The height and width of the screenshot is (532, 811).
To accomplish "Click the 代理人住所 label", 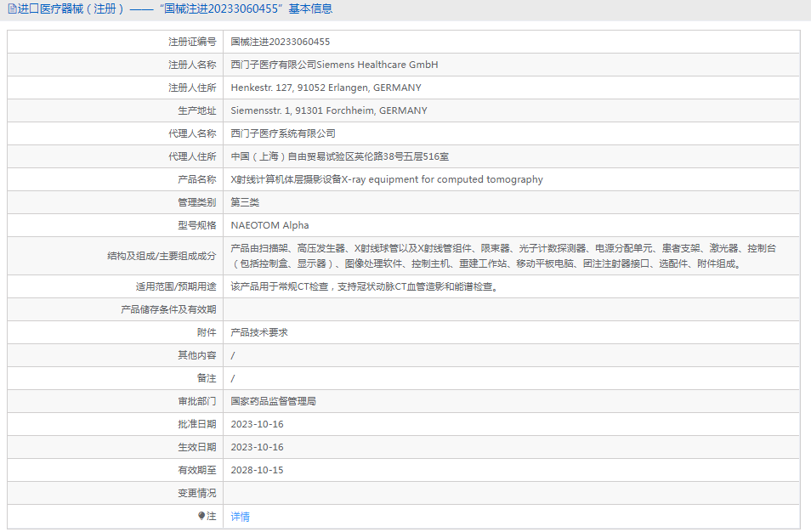I will pos(192,156).
